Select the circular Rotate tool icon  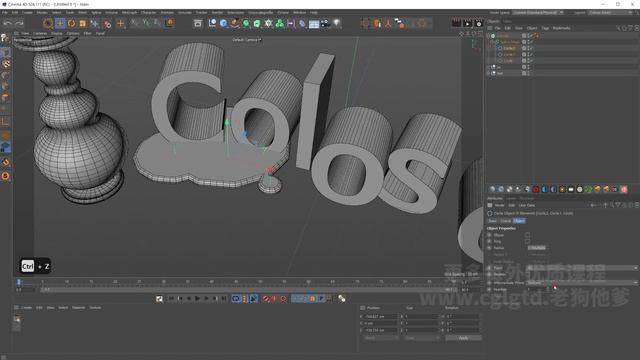coord(71,24)
